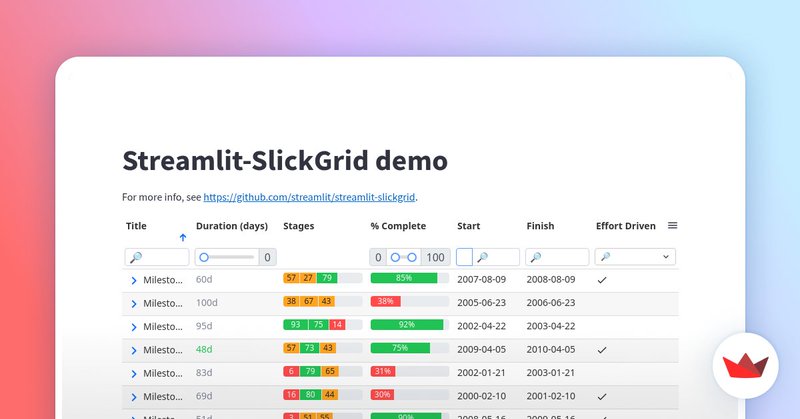Click the Streamlit-SlickGrid demo heading

pyautogui.click(x=285, y=161)
